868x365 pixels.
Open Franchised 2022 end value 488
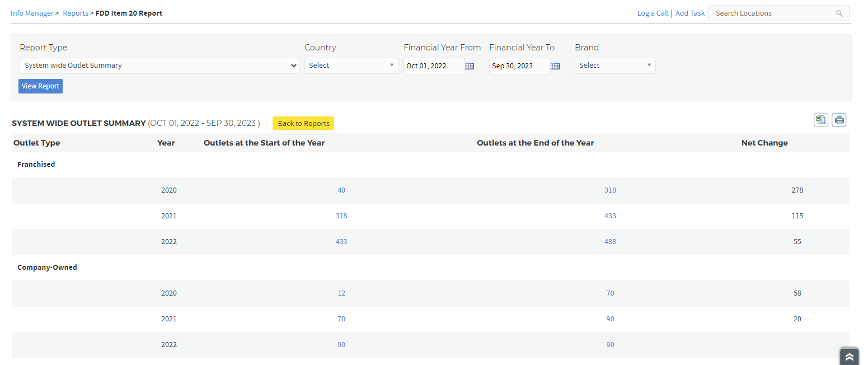tap(610, 242)
